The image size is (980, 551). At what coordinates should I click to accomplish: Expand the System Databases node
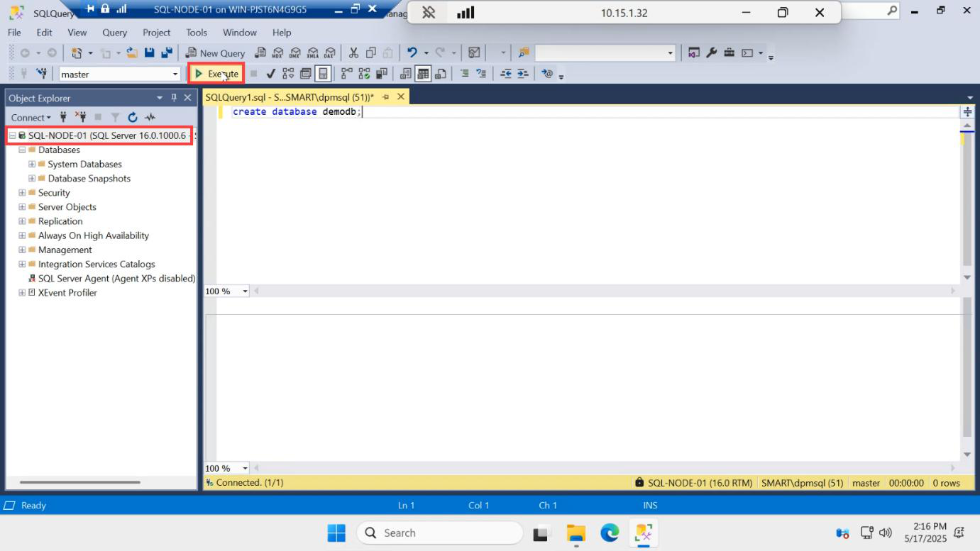[32, 164]
